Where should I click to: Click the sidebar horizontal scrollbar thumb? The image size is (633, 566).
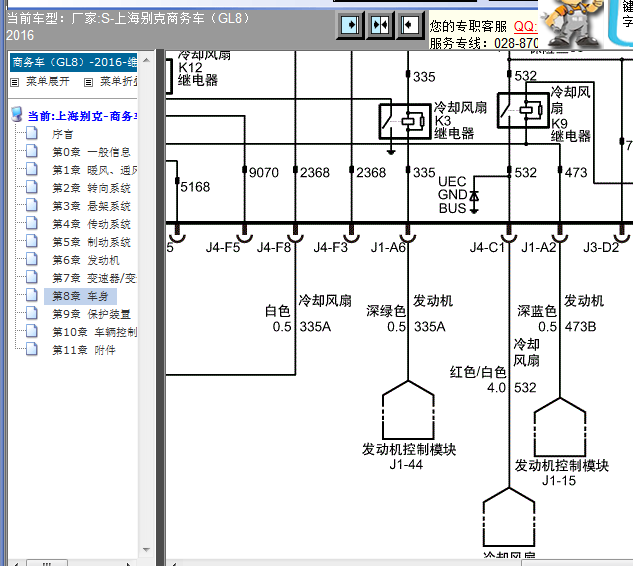[46, 563]
